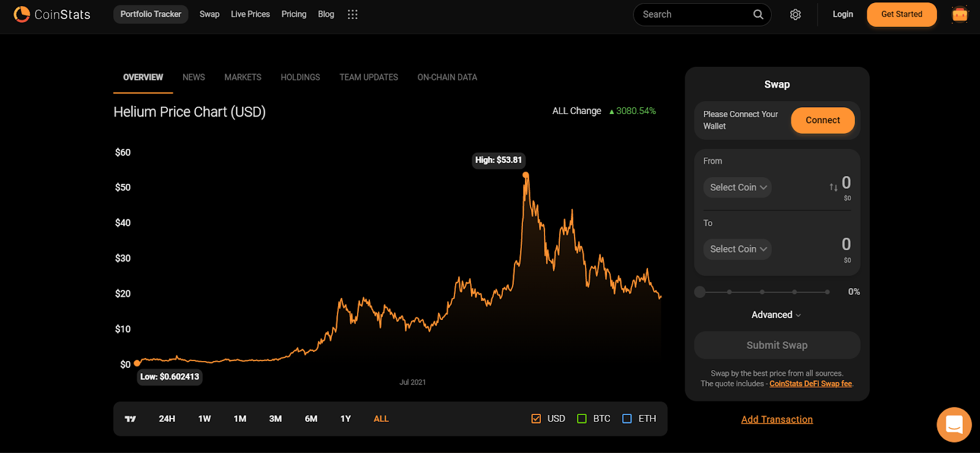Image resolution: width=980 pixels, height=453 pixels.
Task: Expand the Advanced options
Action: 776,315
